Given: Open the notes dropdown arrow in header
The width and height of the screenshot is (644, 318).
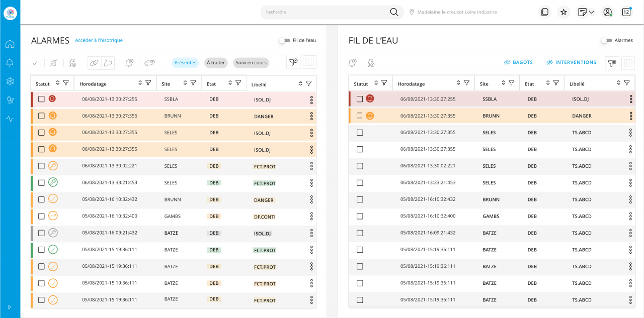Looking at the screenshot, I should click(x=592, y=12).
